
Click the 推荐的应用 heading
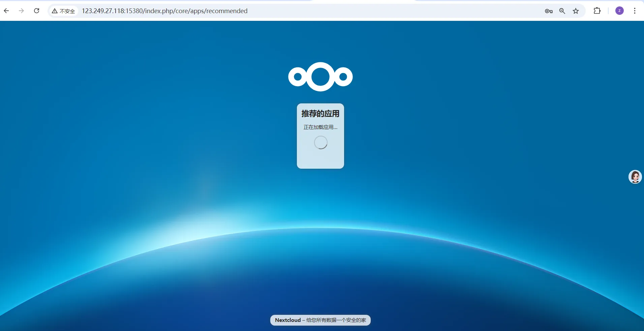(320, 114)
